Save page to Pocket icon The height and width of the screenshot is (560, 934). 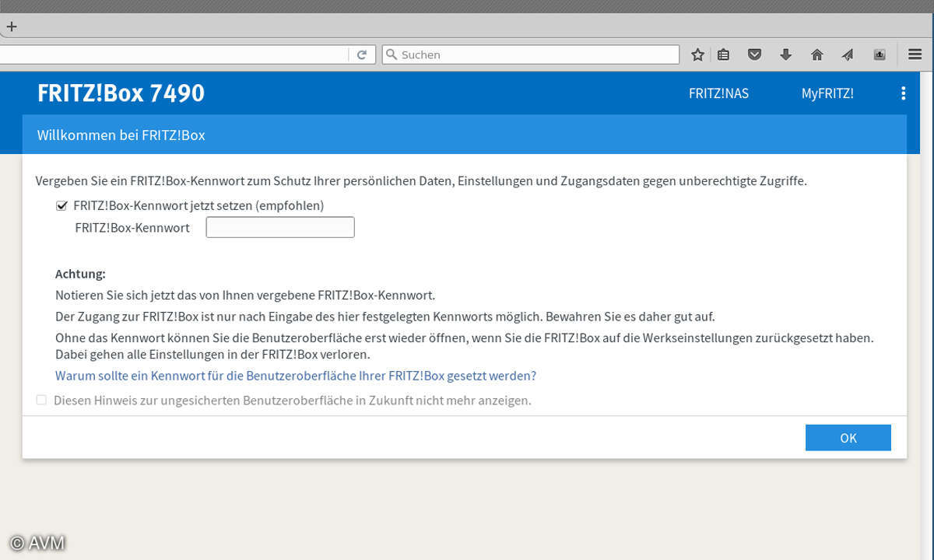tap(754, 54)
